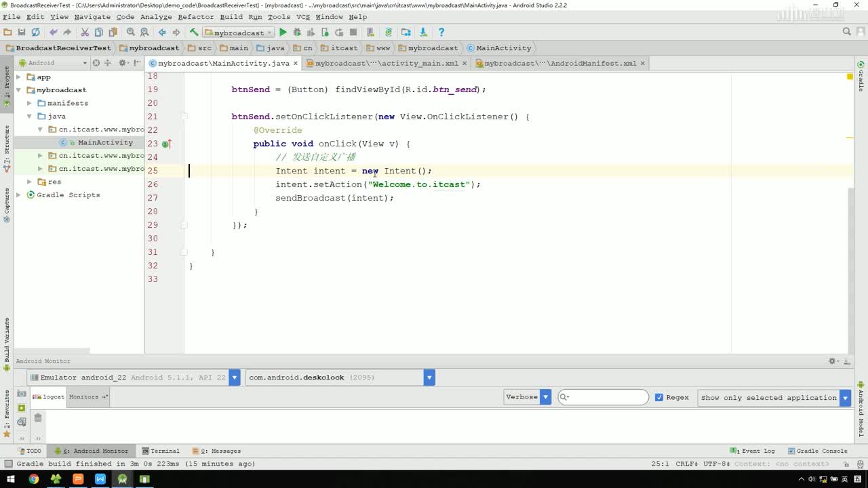Screen dimensions: 868x488
Task: Click the Sync Project with Gradle icon
Action: [x=389, y=32]
